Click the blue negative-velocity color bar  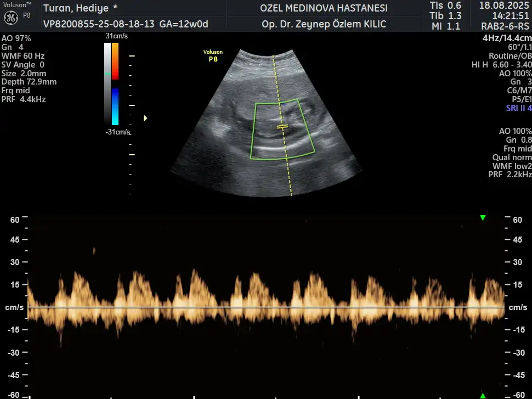click(x=115, y=106)
